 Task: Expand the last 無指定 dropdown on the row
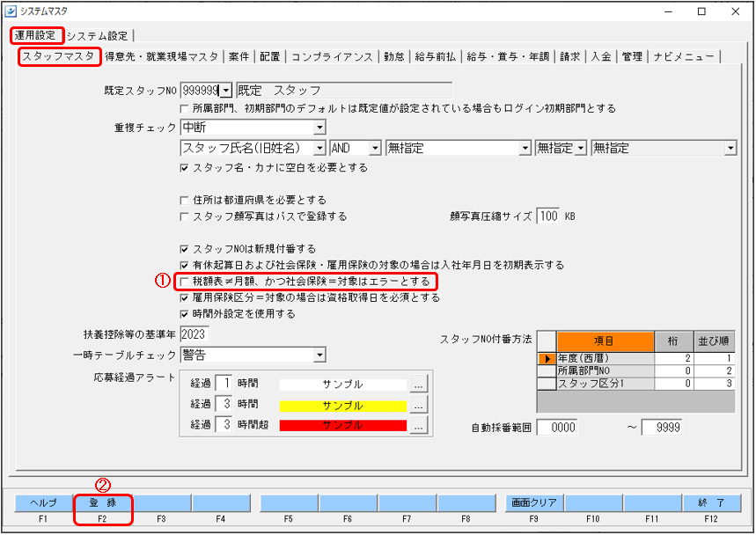pyautogui.click(x=730, y=149)
